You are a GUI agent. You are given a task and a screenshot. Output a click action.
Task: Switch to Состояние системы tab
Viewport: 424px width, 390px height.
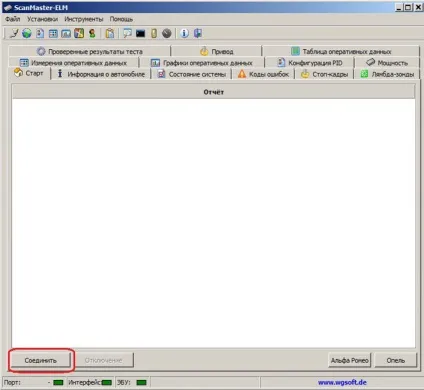pyautogui.click(x=192, y=74)
